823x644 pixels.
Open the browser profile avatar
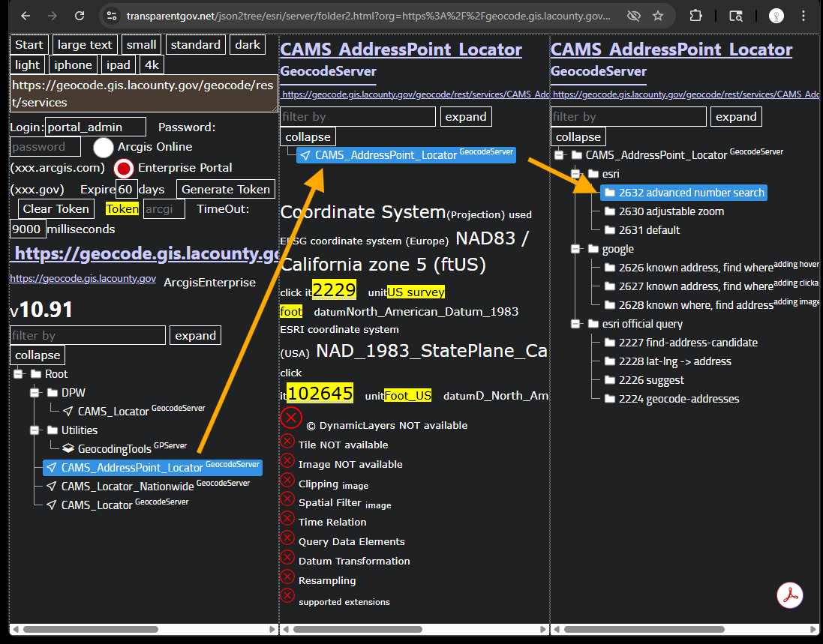(x=776, y=16)
